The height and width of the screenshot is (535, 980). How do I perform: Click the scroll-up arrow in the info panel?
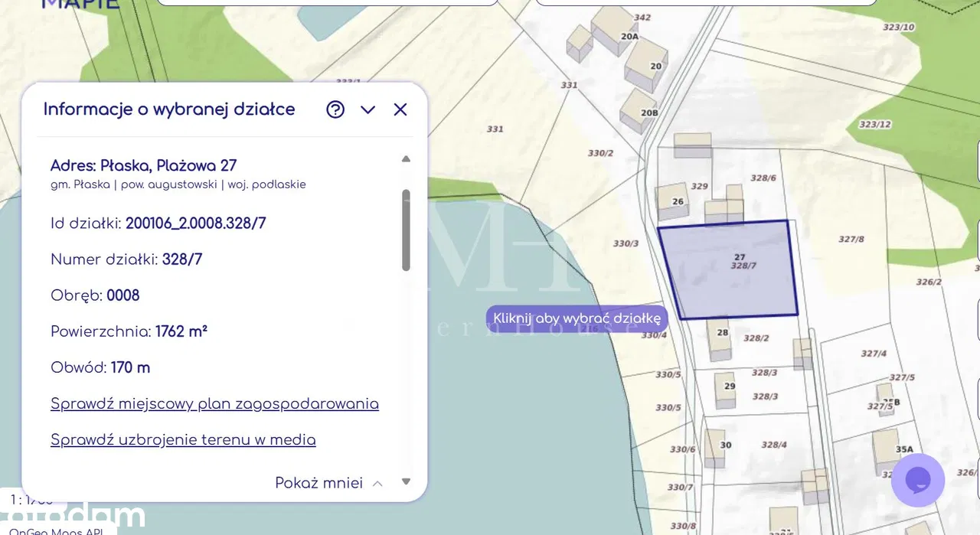coord(406,159)
